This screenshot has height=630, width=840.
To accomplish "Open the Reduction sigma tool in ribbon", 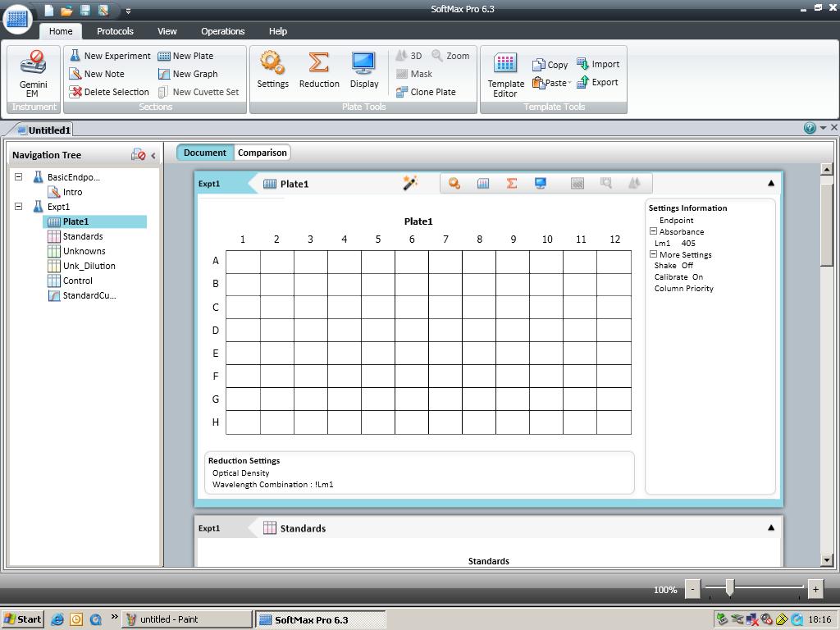I will click(319, 70).
